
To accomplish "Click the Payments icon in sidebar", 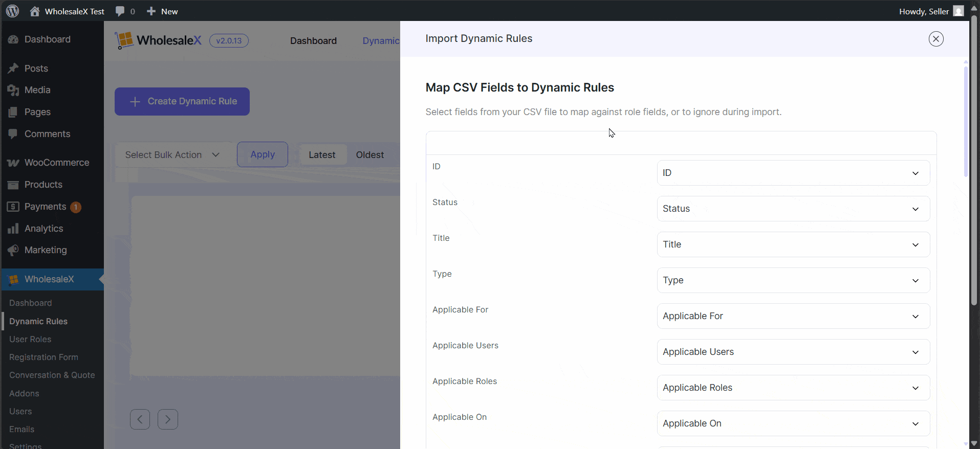I will pos(13,207).
